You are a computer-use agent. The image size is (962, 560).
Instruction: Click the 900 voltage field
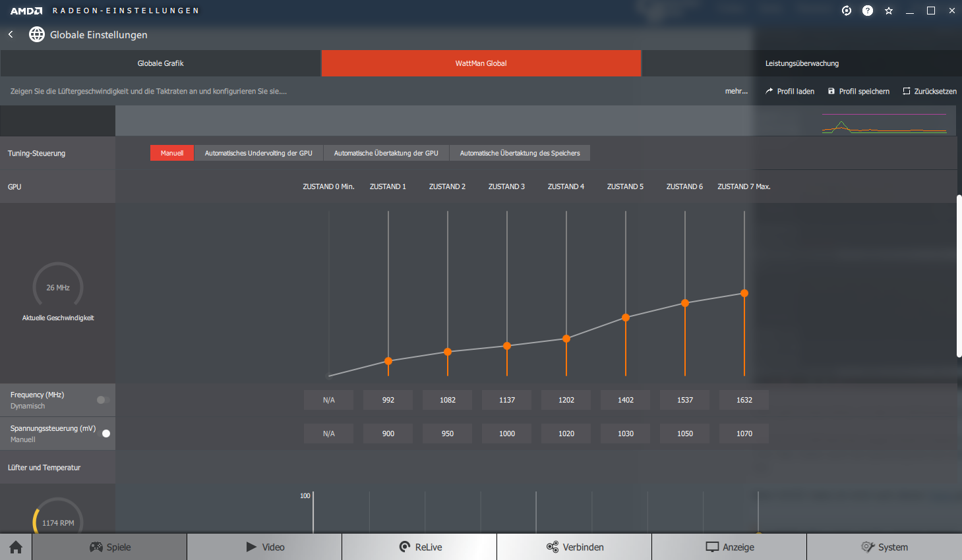pos(388,434)
